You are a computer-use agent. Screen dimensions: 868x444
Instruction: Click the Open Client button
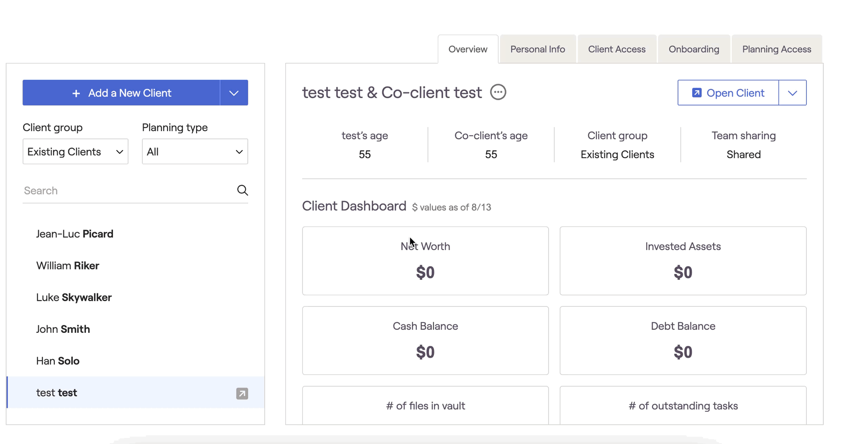click(x=728, y=92)
